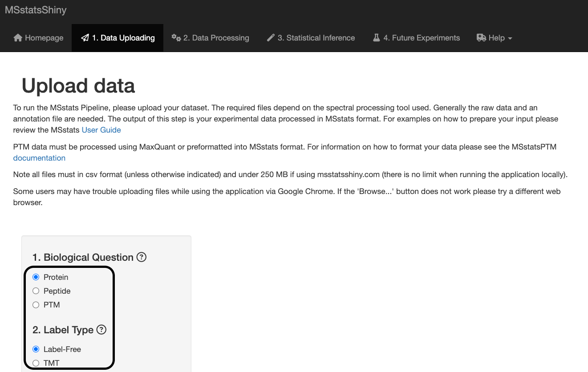Open the 1. Data Uploading tab
588x372 pixels.
coord(118,38)
